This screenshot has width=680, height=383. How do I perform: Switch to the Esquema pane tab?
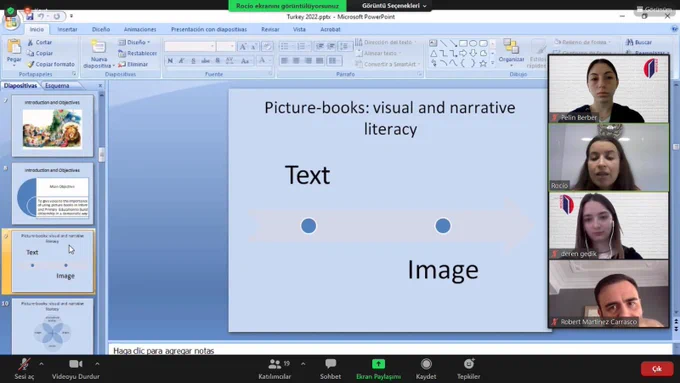coord(57,85)
